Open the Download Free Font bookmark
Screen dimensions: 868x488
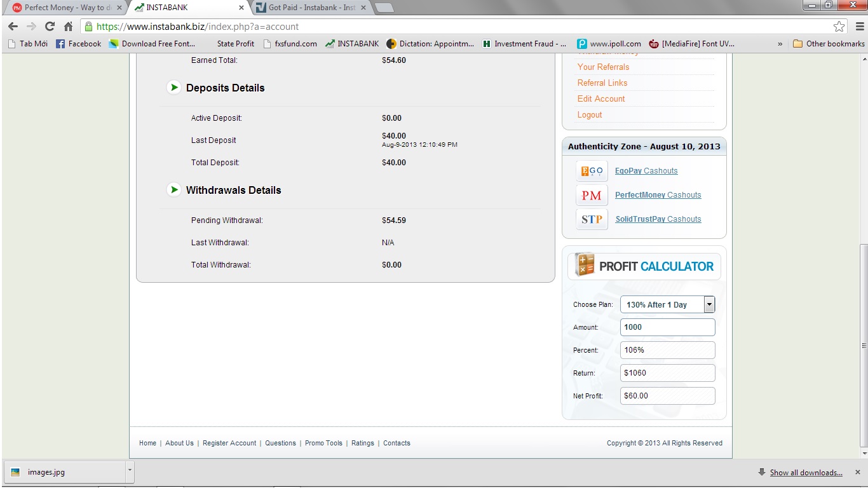[152, 44]
